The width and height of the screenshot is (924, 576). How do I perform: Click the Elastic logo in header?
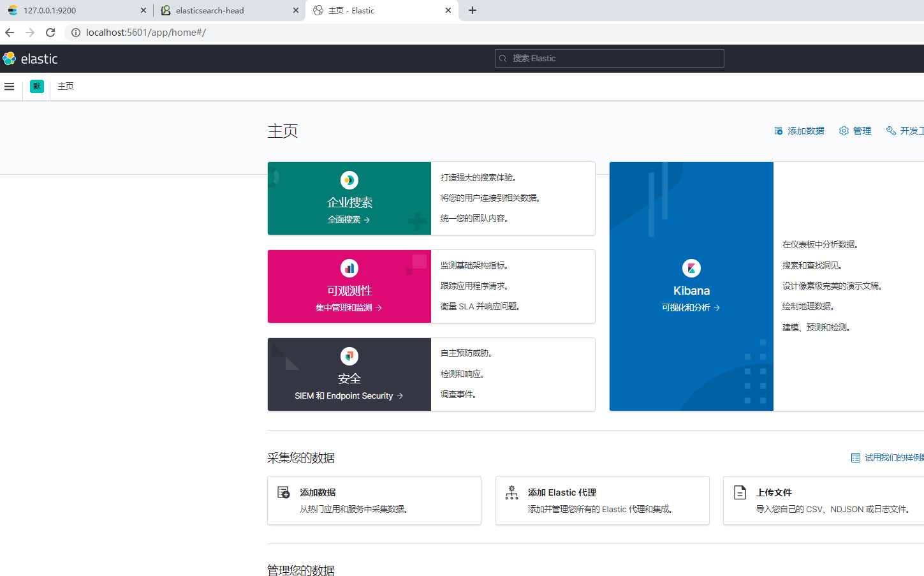30,59
